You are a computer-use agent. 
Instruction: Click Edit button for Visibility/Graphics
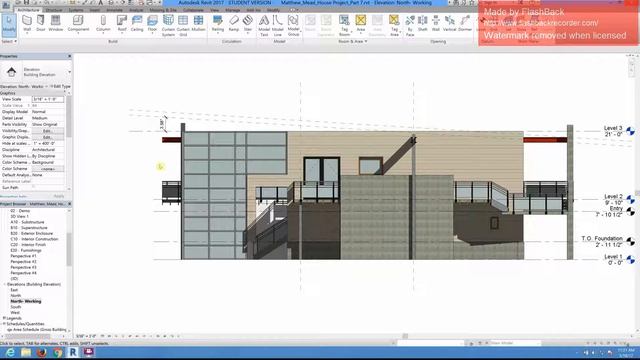pyautogui.click(x=47, y=131)
